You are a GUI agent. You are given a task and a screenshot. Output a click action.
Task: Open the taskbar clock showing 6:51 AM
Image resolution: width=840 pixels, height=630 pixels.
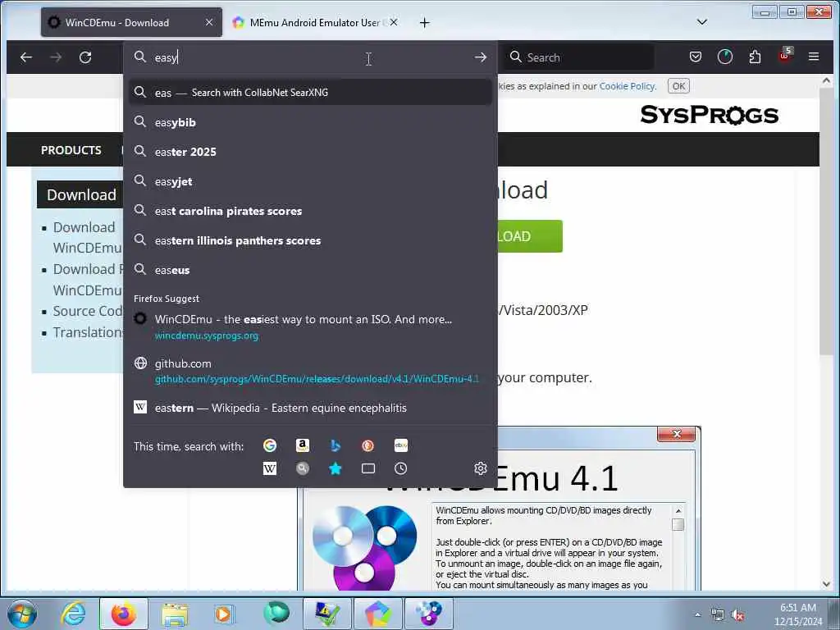point(797,614)
